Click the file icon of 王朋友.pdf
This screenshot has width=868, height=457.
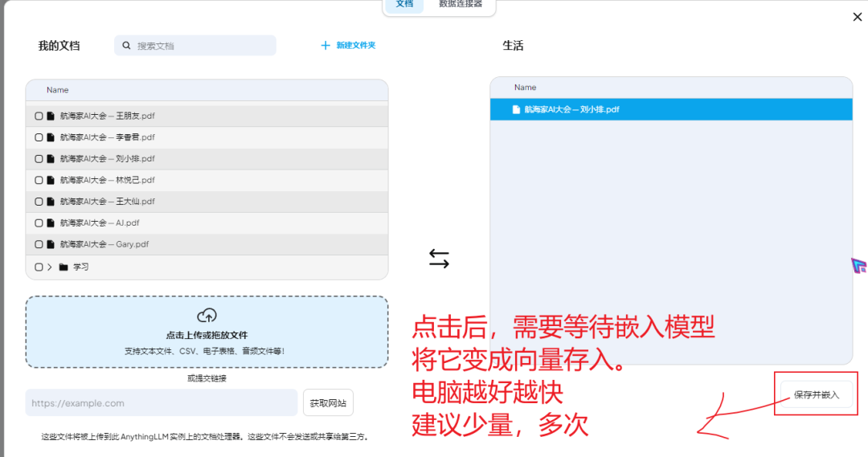click(x=51, y=116)
